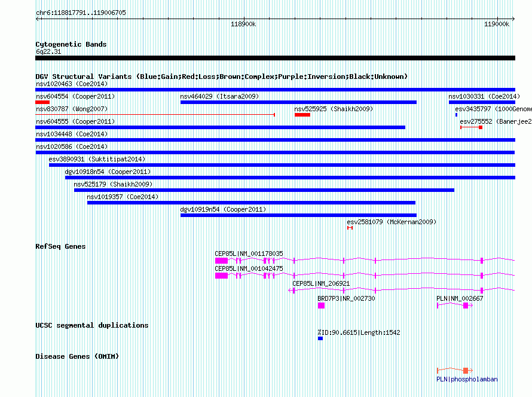Click the CEP85L|NM_001042475 transcript label
Image resolution: width=532 pixels, height=397 pixels.
[249, 268]
